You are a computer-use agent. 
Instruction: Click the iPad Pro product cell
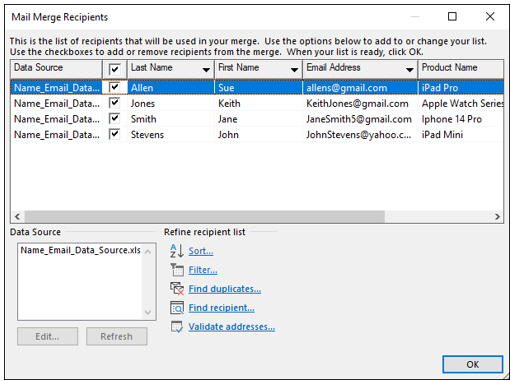tap(461, 88)
